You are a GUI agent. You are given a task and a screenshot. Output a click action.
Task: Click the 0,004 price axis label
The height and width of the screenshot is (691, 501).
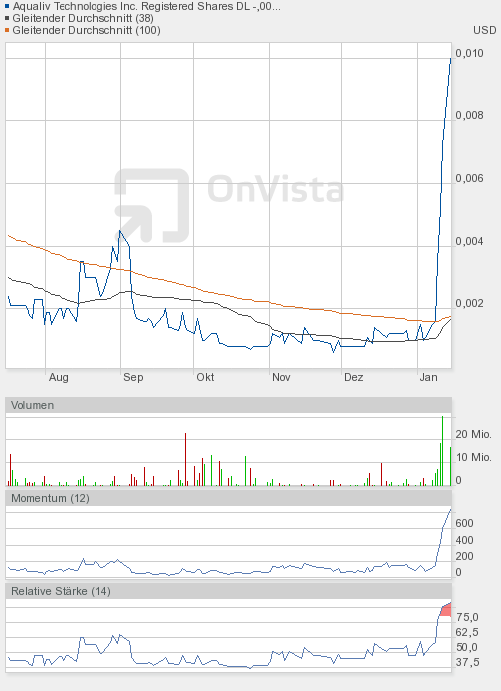tap(469, 241)
